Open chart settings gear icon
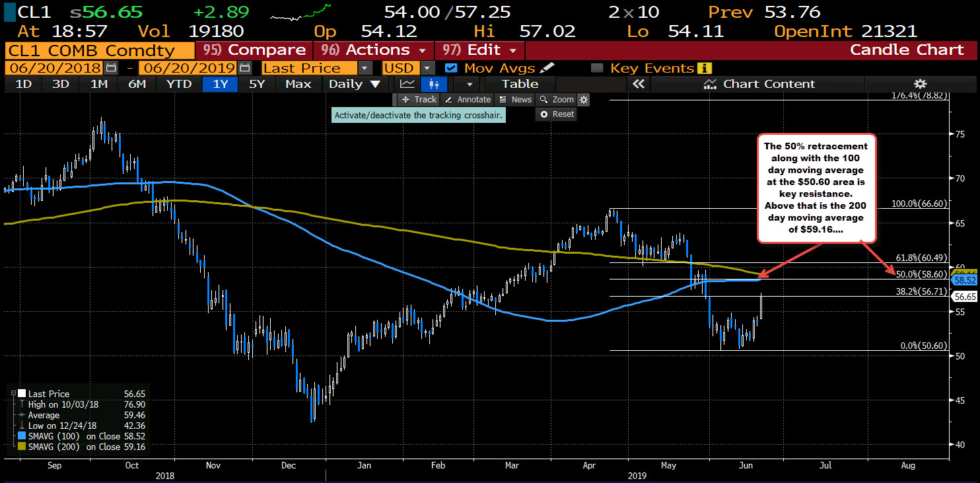Viewport: 980px width, 483px height. point(920,84)
